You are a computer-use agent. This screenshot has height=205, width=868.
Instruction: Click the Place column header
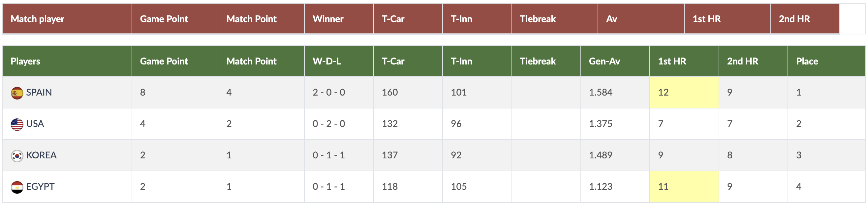pos(807,61)
